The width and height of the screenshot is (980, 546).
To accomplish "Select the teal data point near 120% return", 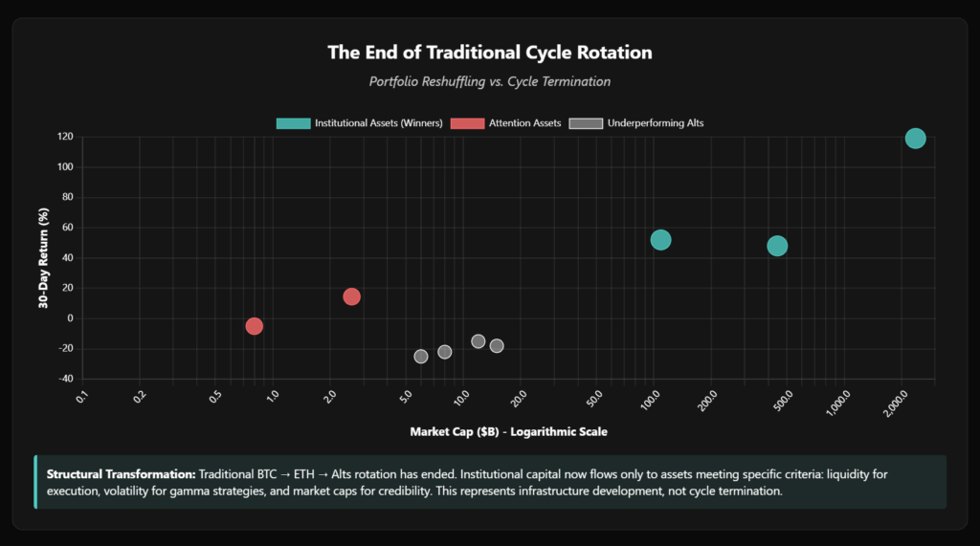I will coord(915,139).
